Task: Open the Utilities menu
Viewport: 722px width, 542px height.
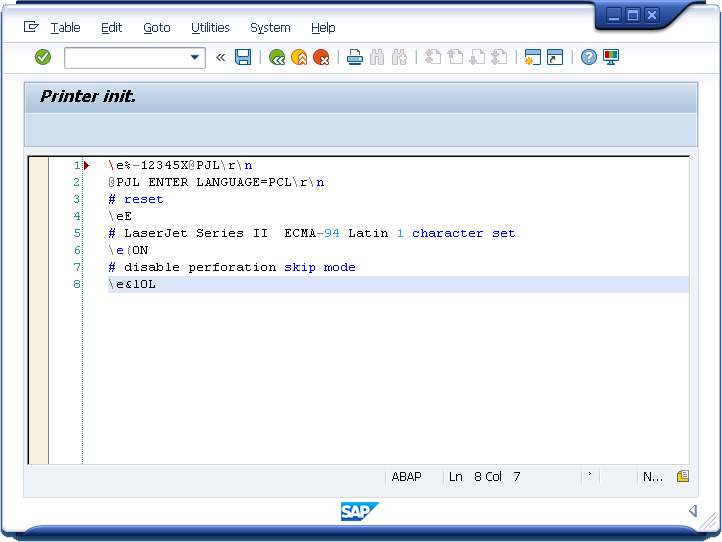Action: click(210, 28)
